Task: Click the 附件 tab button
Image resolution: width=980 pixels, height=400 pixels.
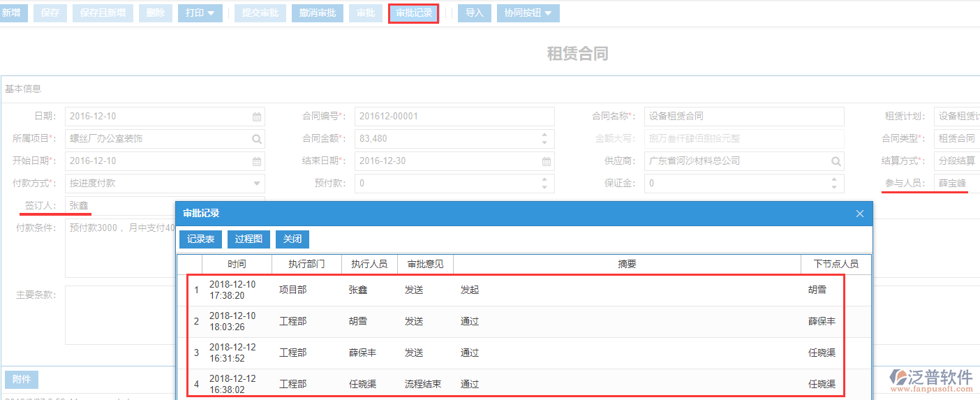Action: (22, 380)
